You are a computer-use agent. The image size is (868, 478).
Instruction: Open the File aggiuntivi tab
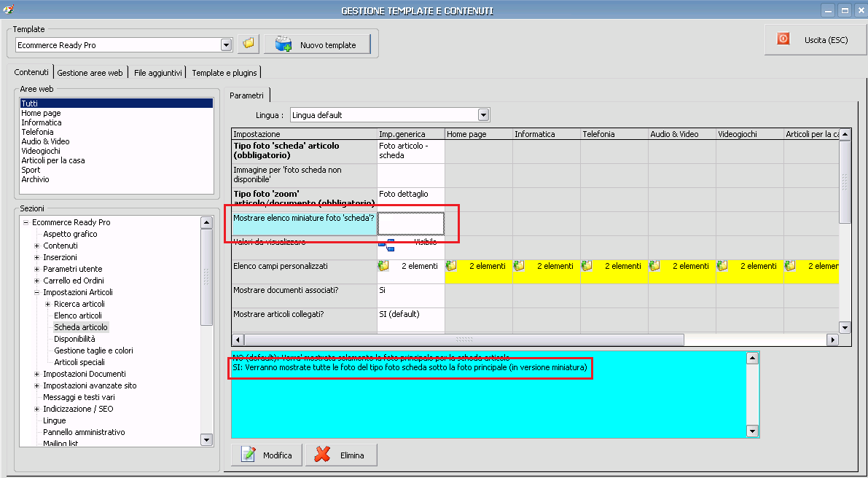(157, 72)
